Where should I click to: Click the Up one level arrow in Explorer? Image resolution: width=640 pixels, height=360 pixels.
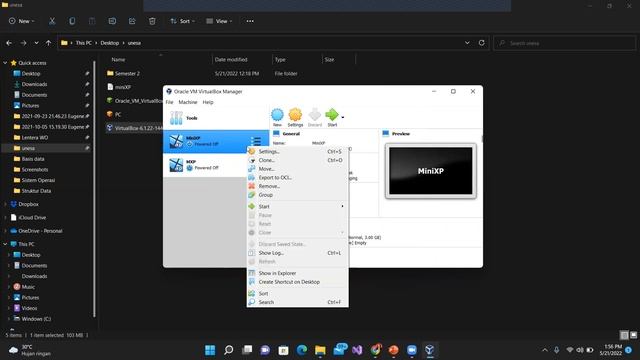49,43
